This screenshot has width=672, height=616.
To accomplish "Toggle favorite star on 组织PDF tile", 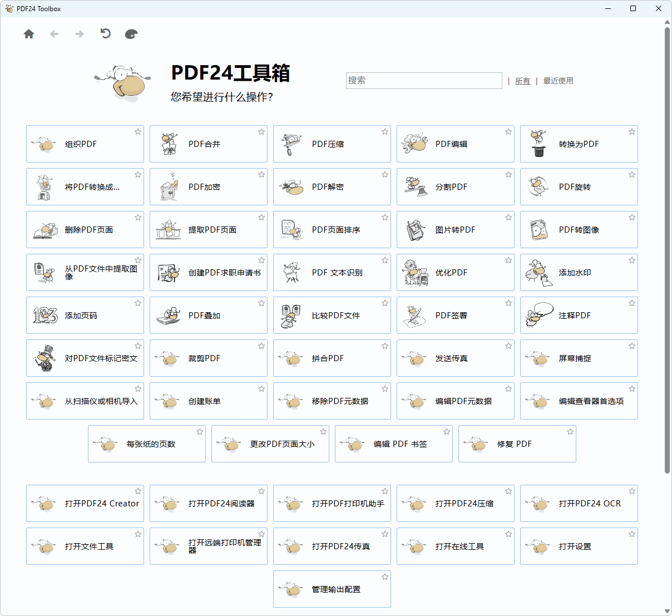I will [138, 132].
